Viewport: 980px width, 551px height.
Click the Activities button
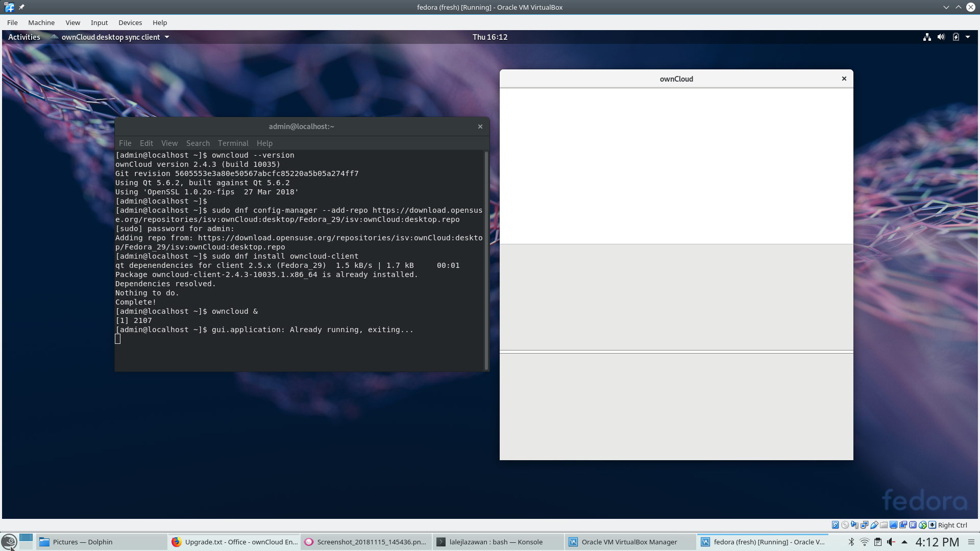coord(24,37)
